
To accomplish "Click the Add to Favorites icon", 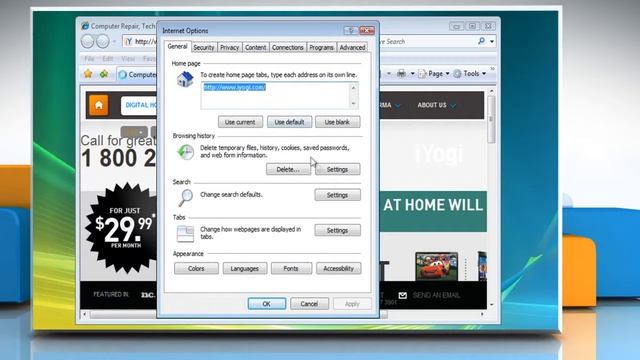I will click(104, 74).
